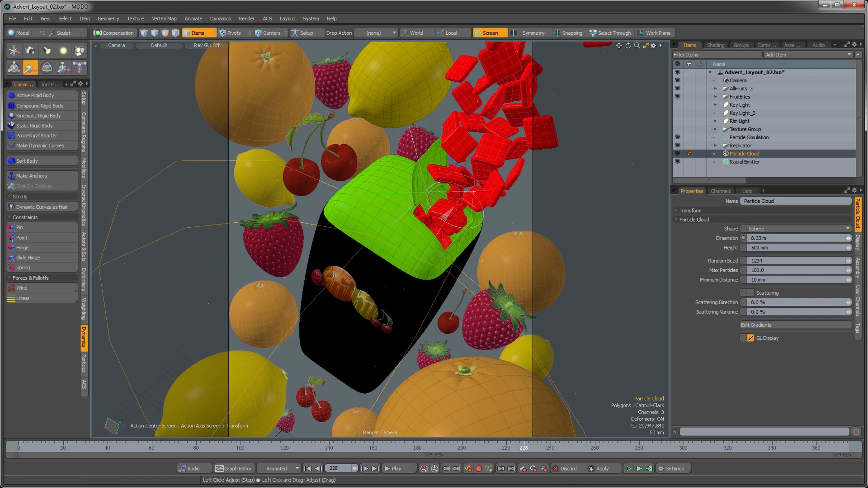
Task: Select the Rotate tool sphere-gizmo icon
Action: click(47, 68)
